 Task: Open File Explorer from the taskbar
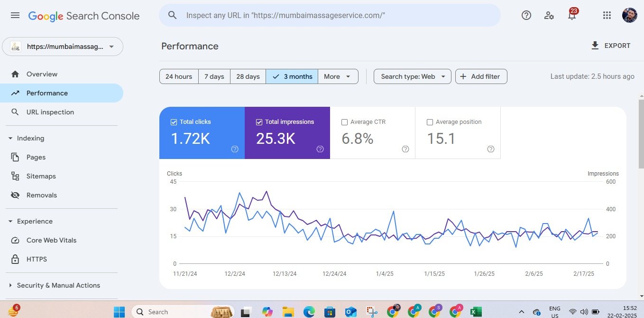pyautogui.click(x=288, y=312)
